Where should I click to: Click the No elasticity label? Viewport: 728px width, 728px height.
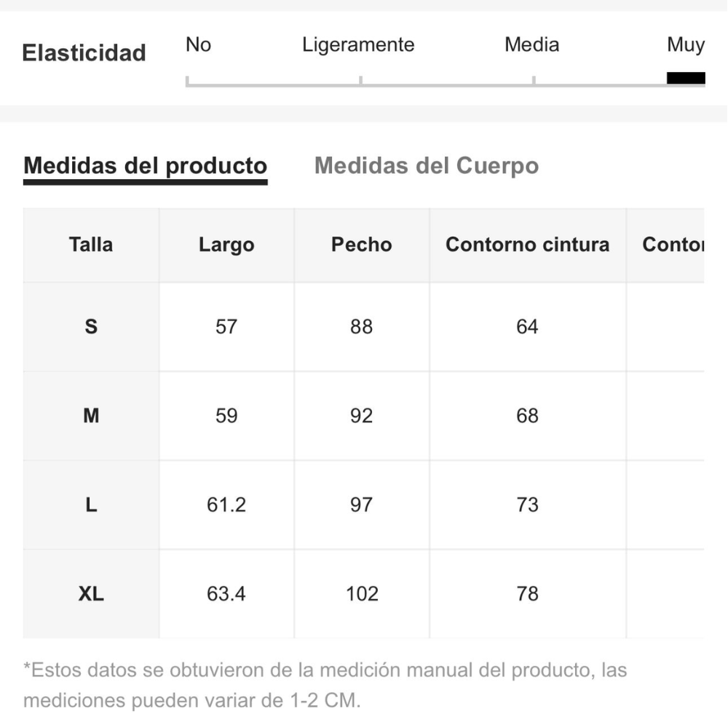(198, 45)
